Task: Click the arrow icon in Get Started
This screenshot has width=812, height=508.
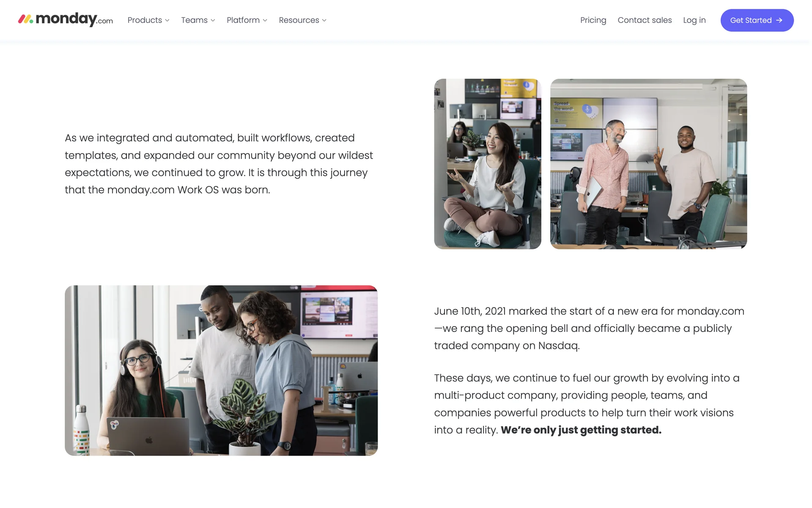Action: (x=779, y=20)
